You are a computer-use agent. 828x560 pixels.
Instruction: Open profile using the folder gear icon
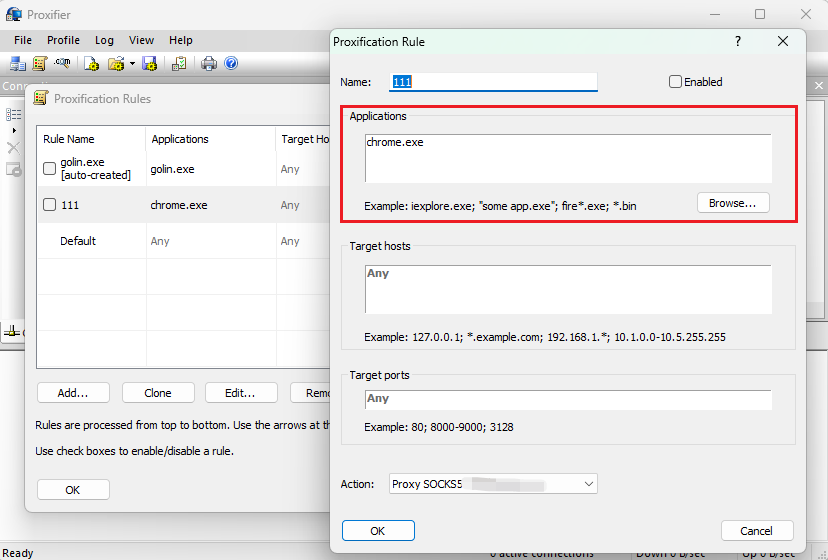point(116,64)
